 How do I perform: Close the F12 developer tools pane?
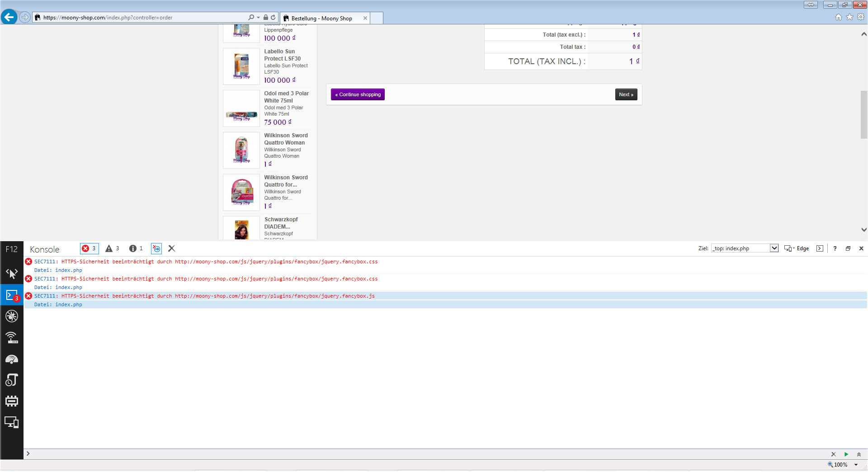(861, 248)
